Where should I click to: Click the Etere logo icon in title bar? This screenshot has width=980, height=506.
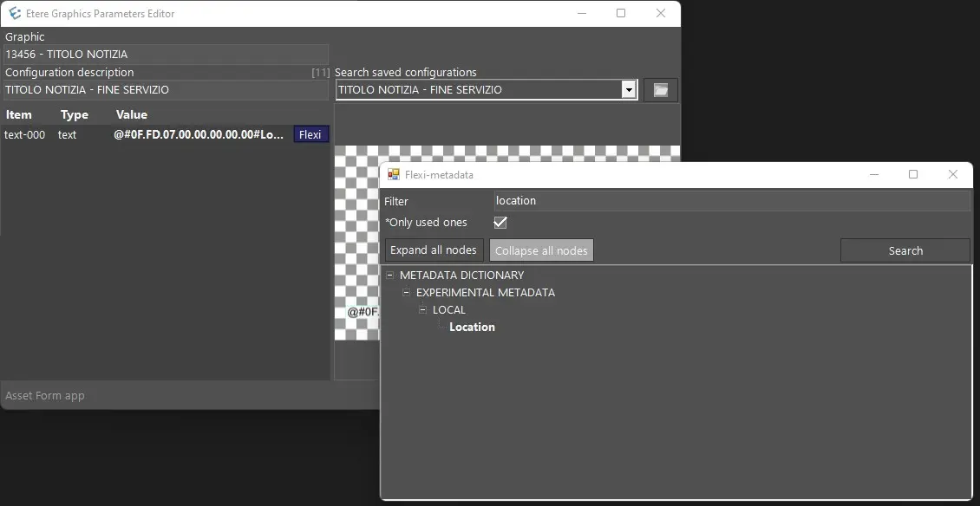(15, 14)
